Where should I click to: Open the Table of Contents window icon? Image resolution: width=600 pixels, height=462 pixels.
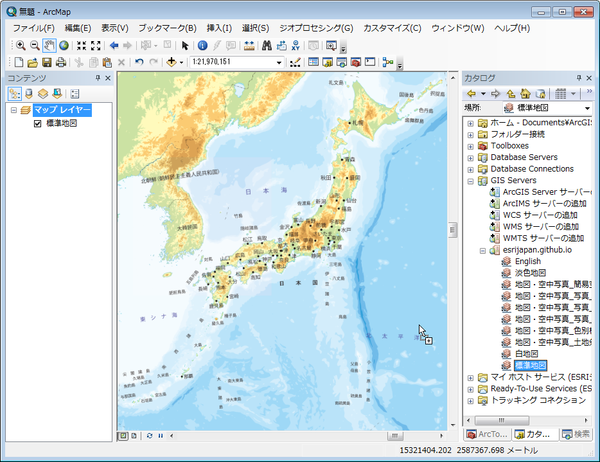(x=313, y=62)
